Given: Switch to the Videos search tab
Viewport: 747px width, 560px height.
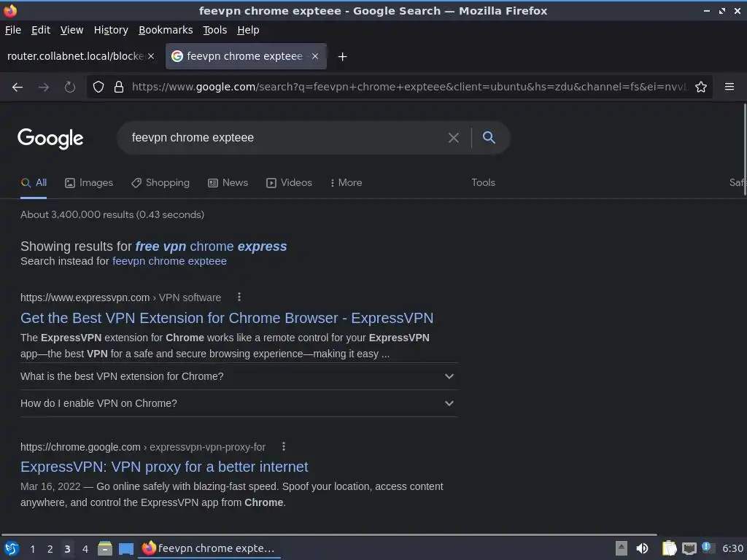Looking at the screenshot, I should tap(289, 183).
